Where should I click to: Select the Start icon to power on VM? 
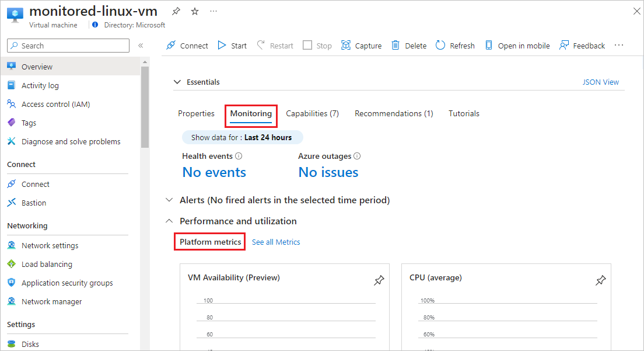pos(222,46)
